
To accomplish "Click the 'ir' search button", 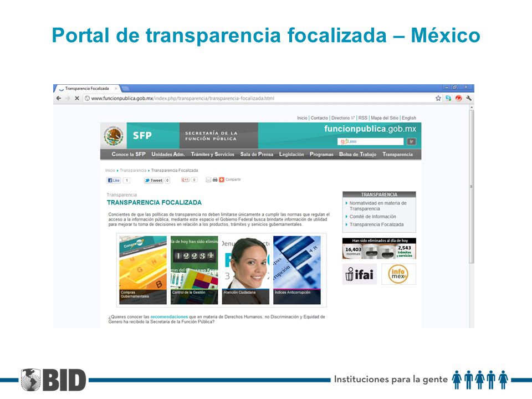I will pyautogui.click(x=411, y=141).
